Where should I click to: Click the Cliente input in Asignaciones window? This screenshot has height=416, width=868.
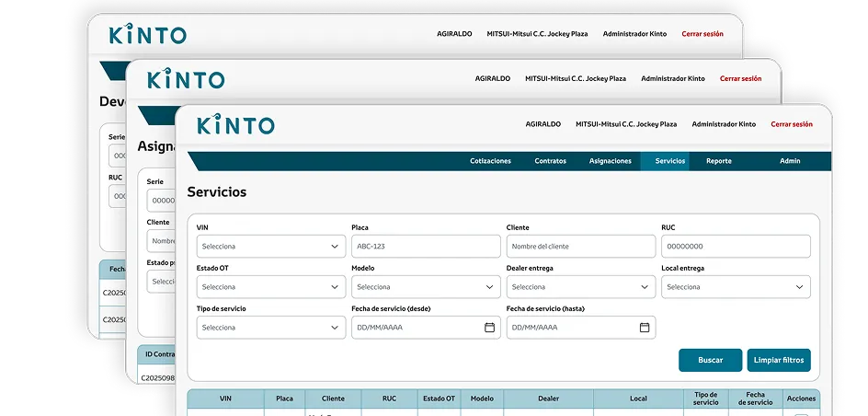(161, 241)
